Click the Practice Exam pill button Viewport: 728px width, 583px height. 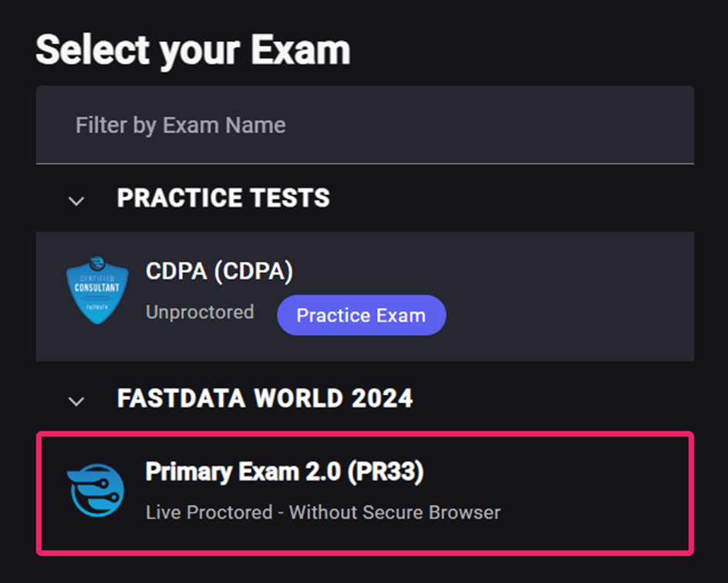(361, 315)
